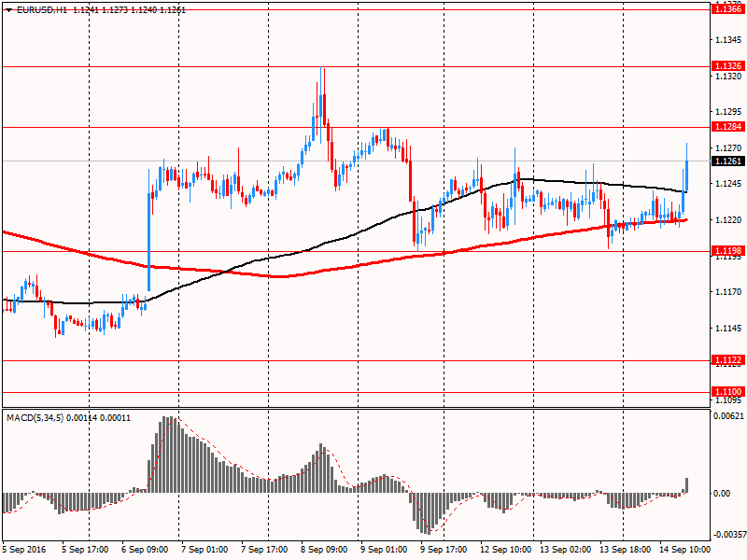Click the MACD(5,34,5) indicator label
Screen dimensions: 747x560
click(37, 418)
